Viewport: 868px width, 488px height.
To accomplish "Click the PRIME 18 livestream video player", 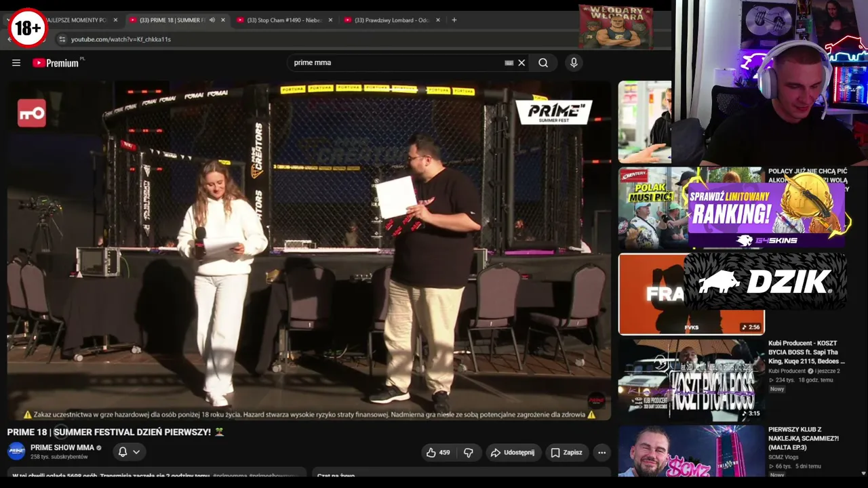I will pos(309,251).
